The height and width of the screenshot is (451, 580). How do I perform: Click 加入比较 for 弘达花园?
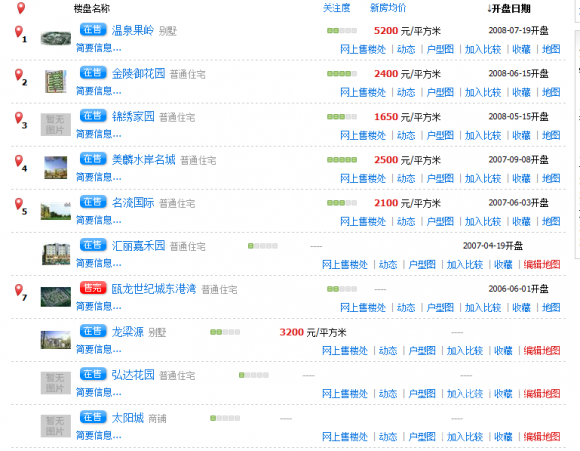coord(465,394)
